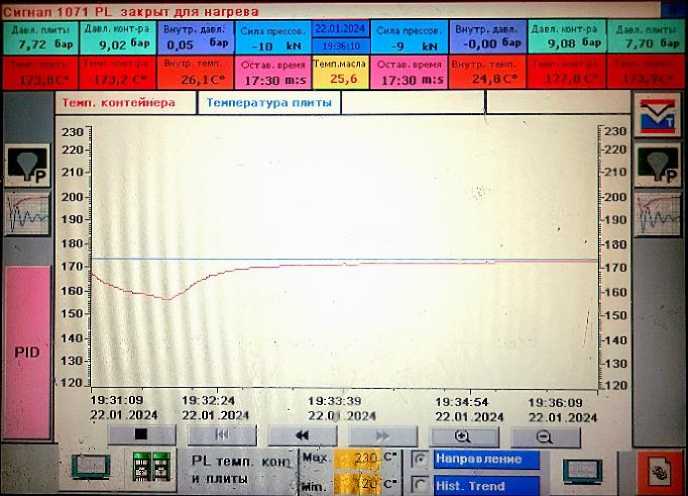Open the trend curve icon in left sidebar
The height and width of the screenshot is (496, 688).
27,214
